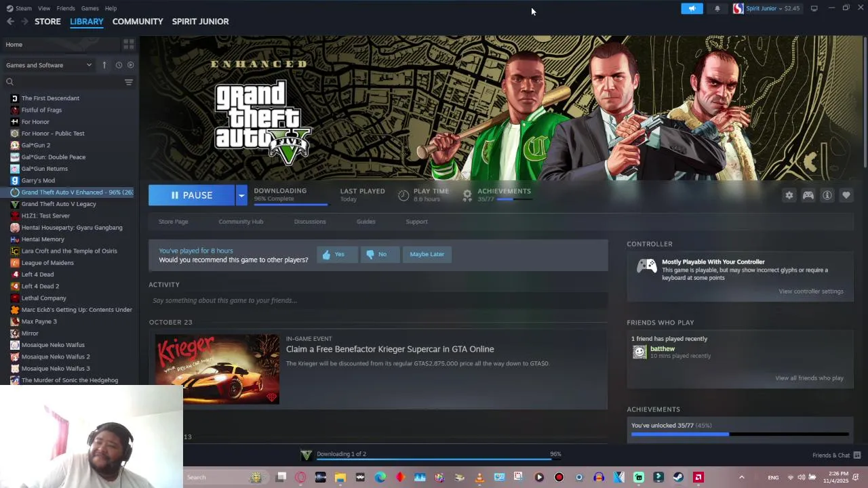The image size is (868, 488).
Task: Select Lethal Company in the game list
Action: tap(43, 298)
